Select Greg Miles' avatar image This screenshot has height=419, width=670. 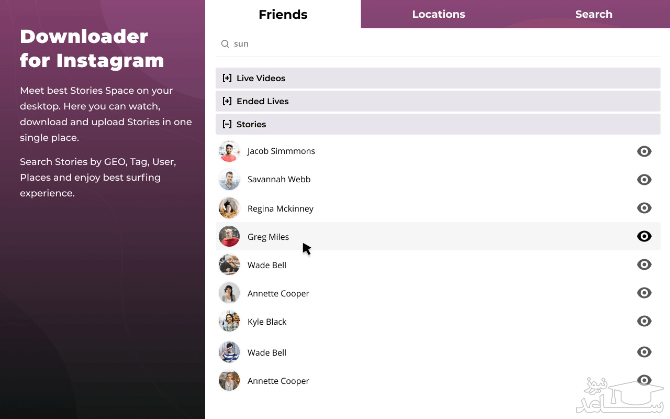click(x=229, y=237)
